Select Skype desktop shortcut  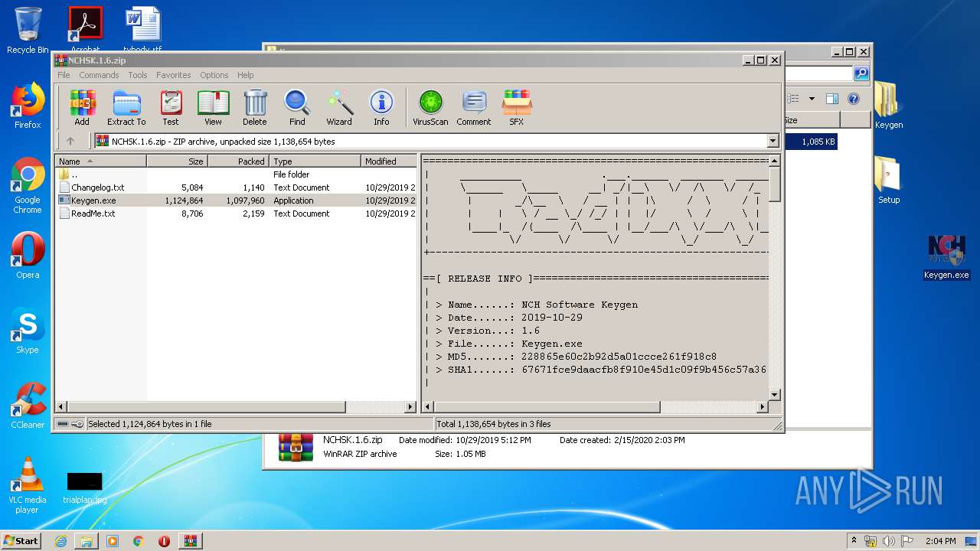point(28,331)
